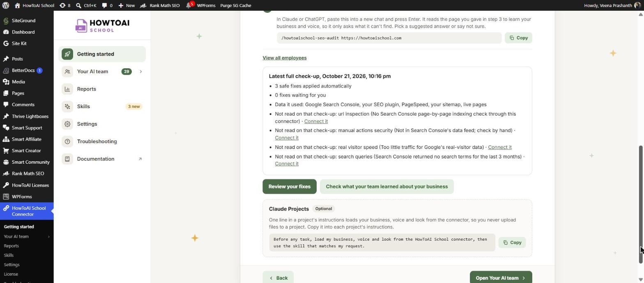
Task: Open Smart Support menu item
Action: click(27, 128)
